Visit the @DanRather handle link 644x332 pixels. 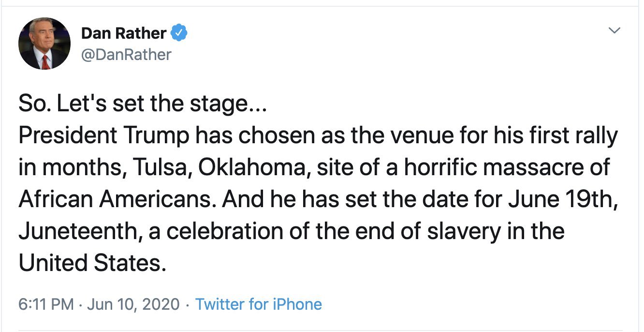click(126, 55)
